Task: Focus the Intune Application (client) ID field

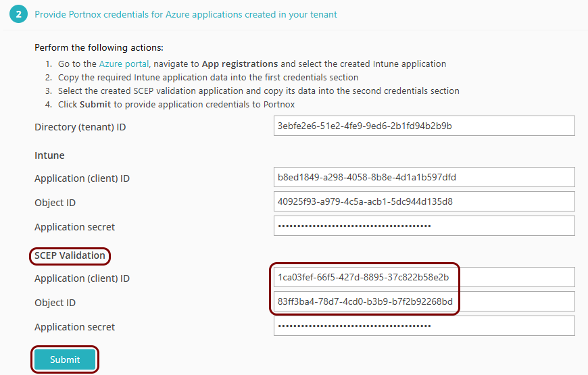Action: [x=424, y=177]
